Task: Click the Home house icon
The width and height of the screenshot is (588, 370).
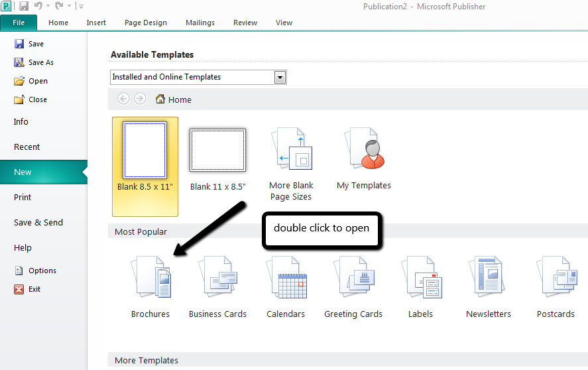Action: [160, 99]
